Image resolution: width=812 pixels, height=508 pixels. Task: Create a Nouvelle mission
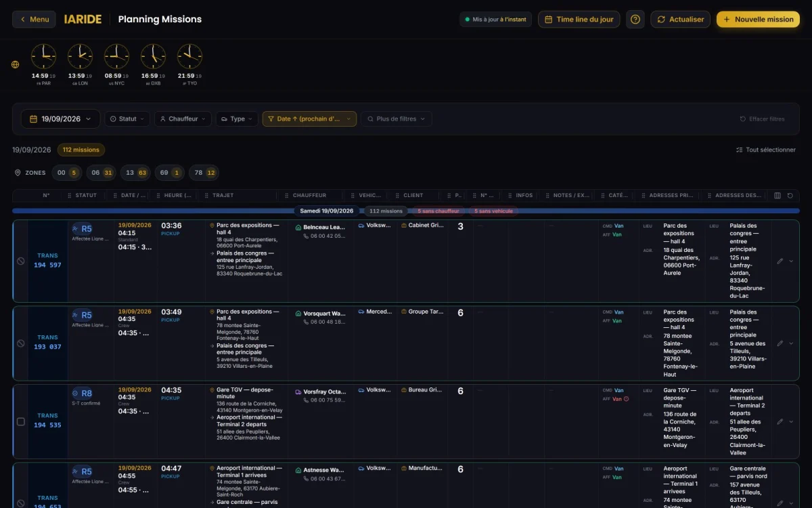[x=758, y=20]
